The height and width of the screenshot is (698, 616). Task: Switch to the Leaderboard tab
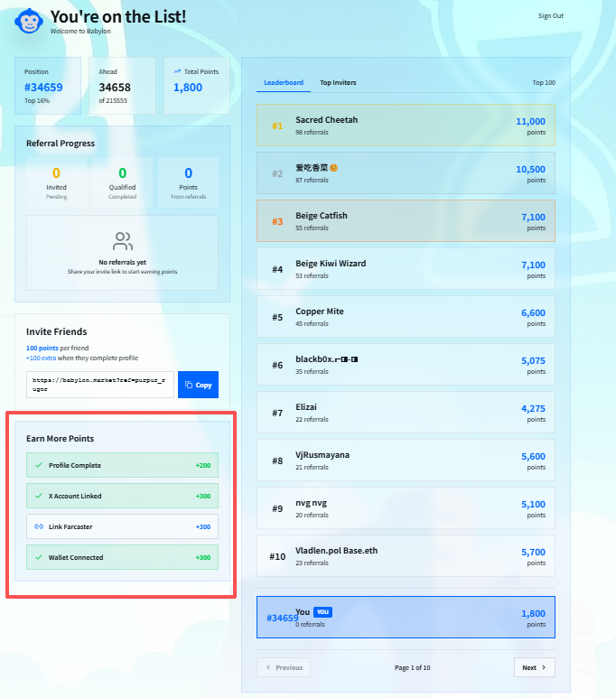click(283, 83)
